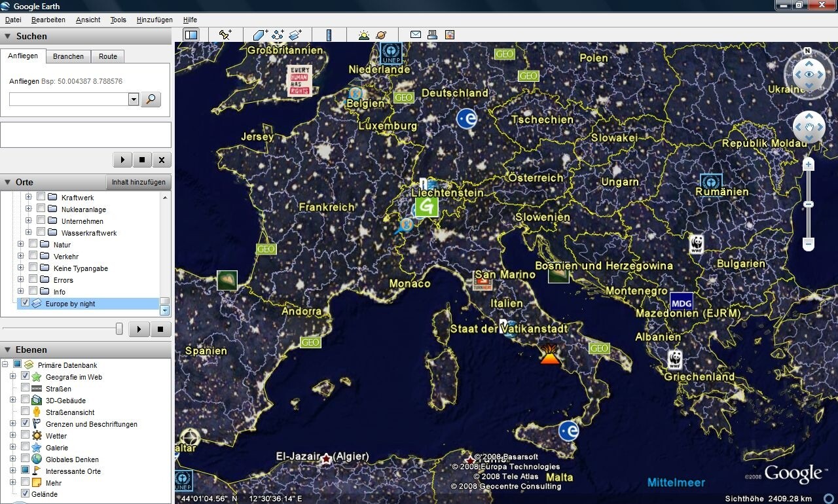Enable the Straßen layer checkbox
Viewport: 838px width, 504px height.
26,388
